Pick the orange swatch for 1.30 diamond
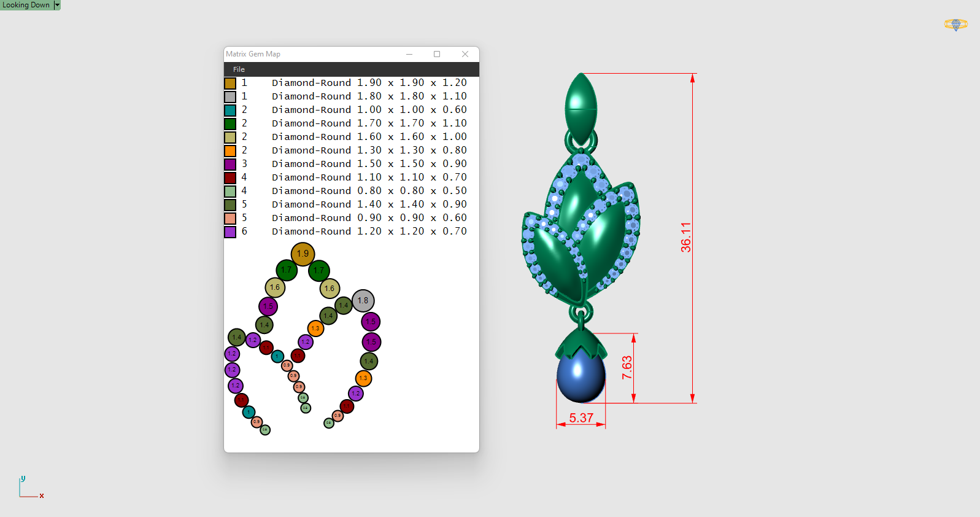Image resolution: width=980 pixels, height=517 pixels. (x=230, y=151)
